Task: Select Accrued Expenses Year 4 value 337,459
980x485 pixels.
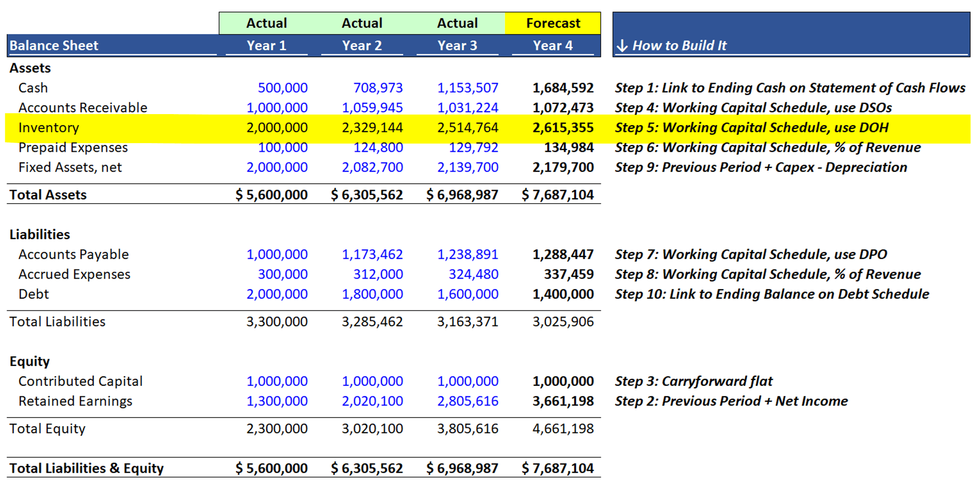Action: click(x=568, y=274)
